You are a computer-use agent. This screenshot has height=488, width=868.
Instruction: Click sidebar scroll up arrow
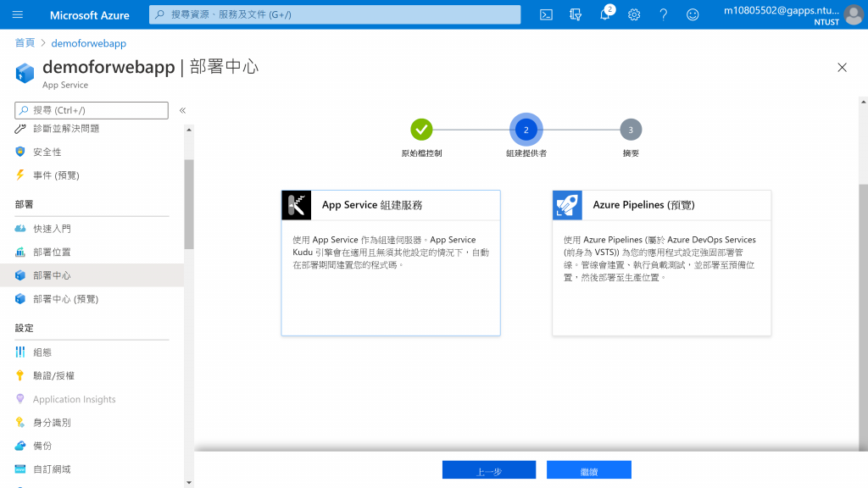pos(189,130)
